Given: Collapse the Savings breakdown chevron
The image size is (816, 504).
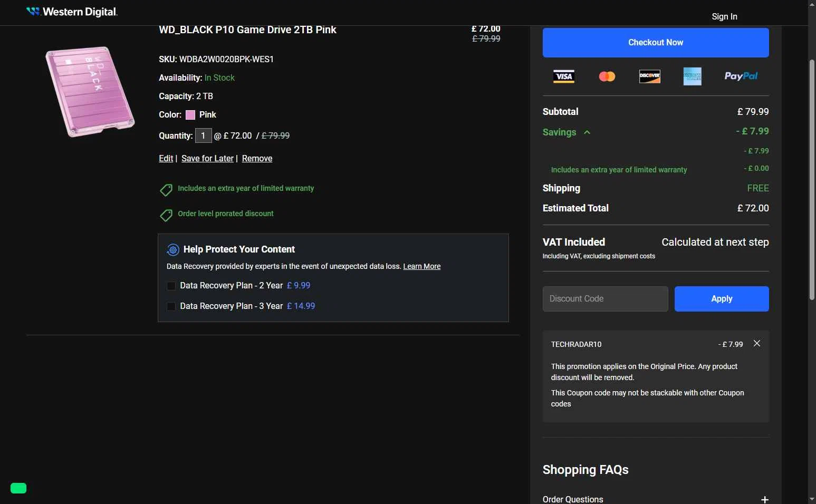Looking at the screenshot, I should pyautogui.click(x=587, y=132).
